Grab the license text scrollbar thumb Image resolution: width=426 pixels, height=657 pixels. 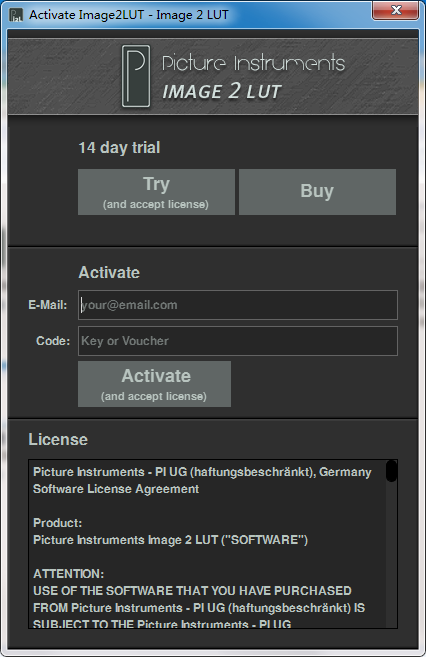391,471
